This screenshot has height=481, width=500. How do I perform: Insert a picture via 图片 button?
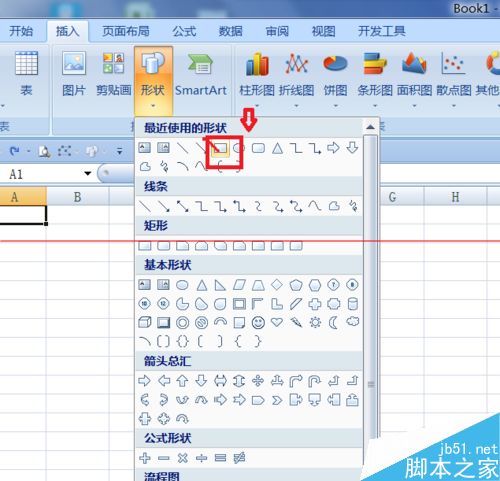point(74,74)
